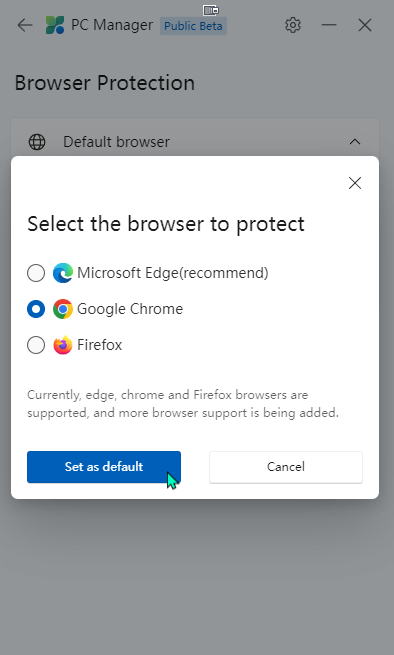Screen dimensions: 394x655
Task: Click the Google Chrome logo icon
Action: [63, 309]
